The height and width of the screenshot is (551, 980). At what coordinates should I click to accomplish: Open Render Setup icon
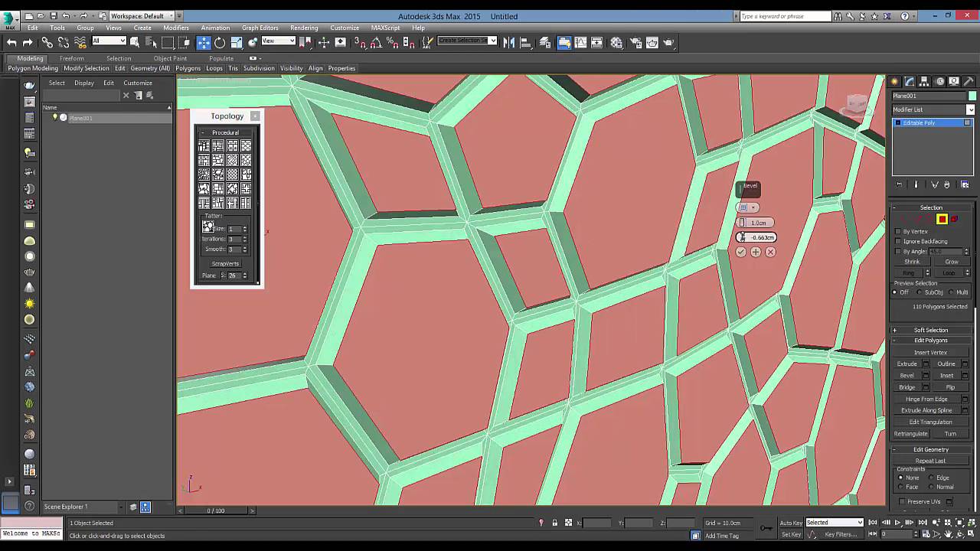coord(635,43)
